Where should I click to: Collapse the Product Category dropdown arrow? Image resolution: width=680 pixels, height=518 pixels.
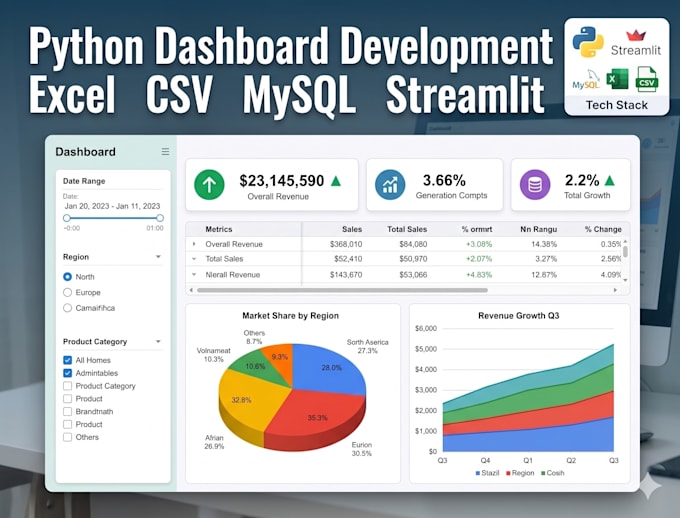158,341
